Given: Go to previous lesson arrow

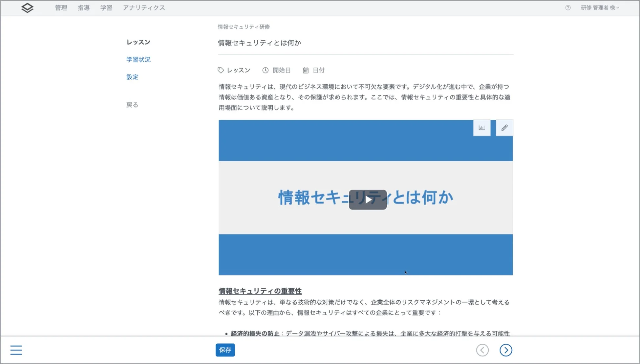Looking at the screenshot, I should 482,350.
